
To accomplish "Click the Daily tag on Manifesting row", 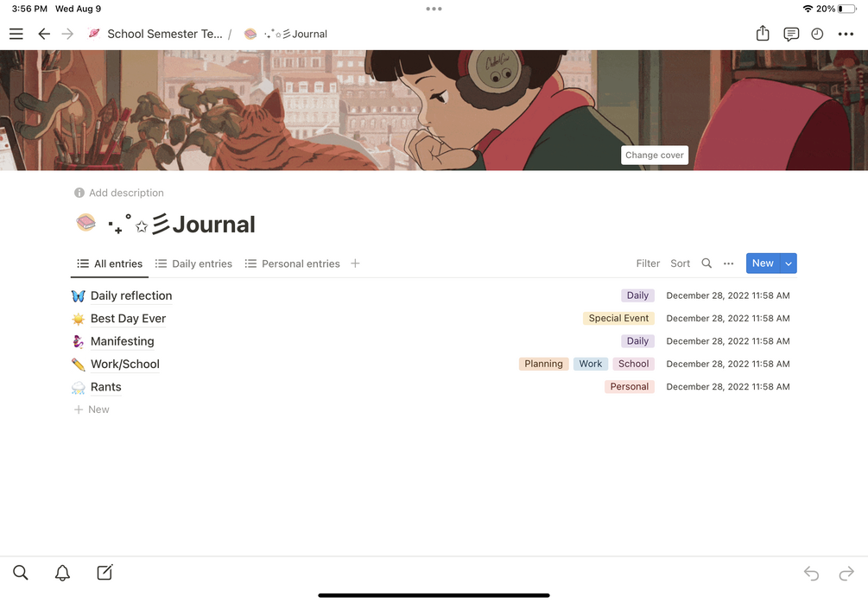I will (x=637, y=341).
